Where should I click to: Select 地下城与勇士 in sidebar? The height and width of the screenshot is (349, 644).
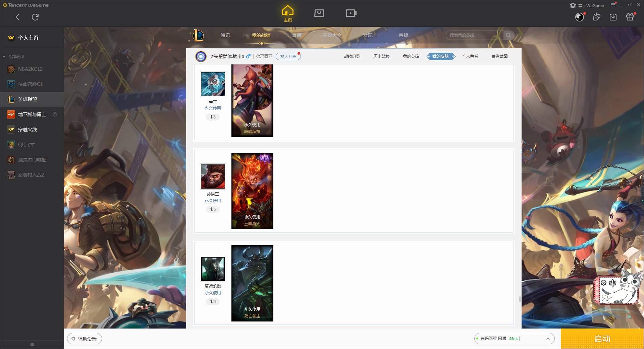pyautogui.click(x=32, y=114)
